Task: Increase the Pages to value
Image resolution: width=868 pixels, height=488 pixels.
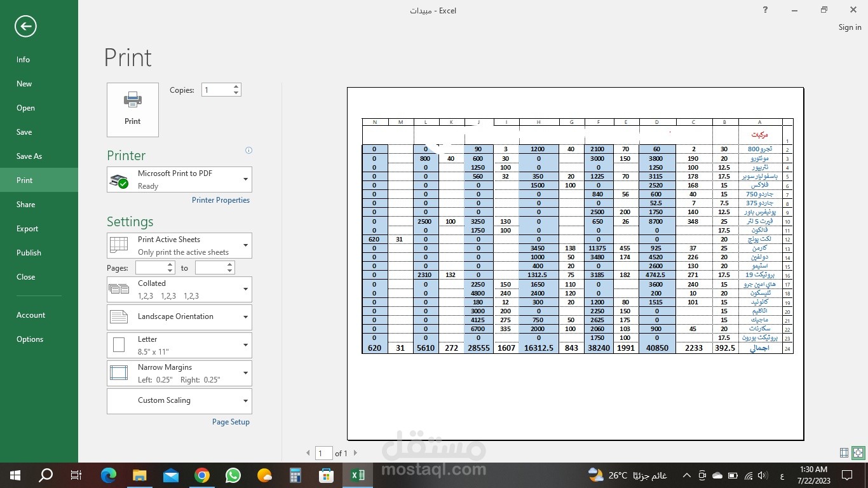Action: [x=230, y=265]
